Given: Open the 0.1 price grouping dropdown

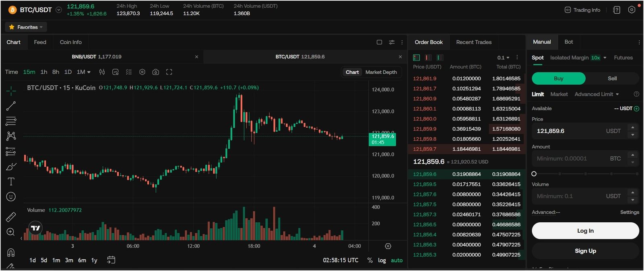Looking at the screenshot, I should [x=503, y=58].
